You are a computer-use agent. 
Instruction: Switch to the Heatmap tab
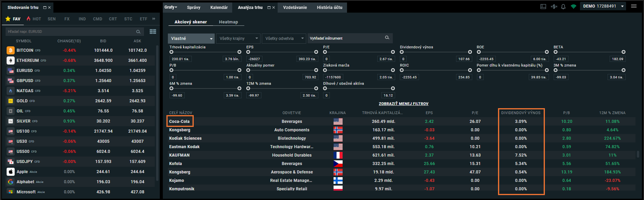228,22
